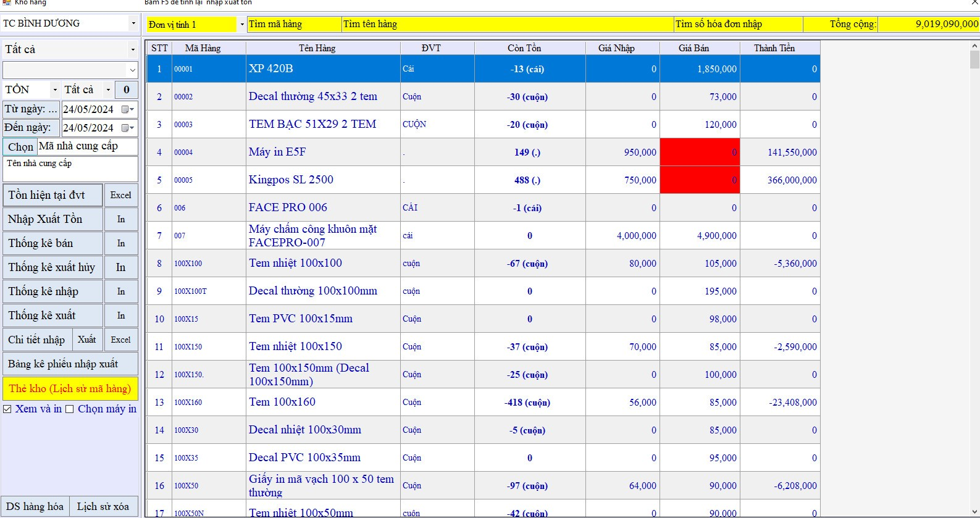
Task: Open the TỒN filter dropdown
Action: pyautogui.click(x=55, y=90)
